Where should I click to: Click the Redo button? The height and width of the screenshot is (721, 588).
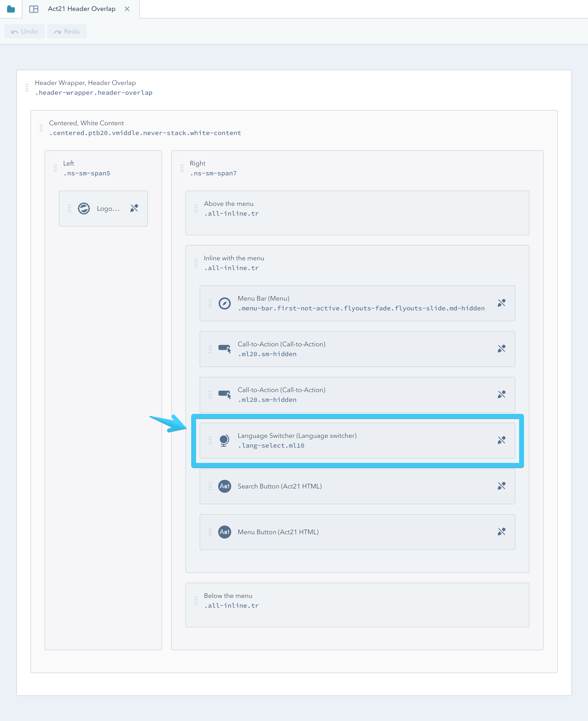click(67, 31)
